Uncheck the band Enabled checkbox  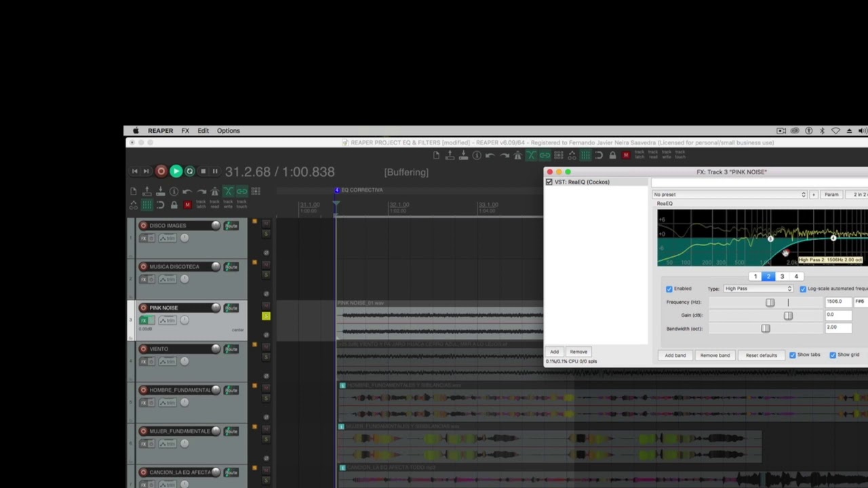tap(669, 289)
